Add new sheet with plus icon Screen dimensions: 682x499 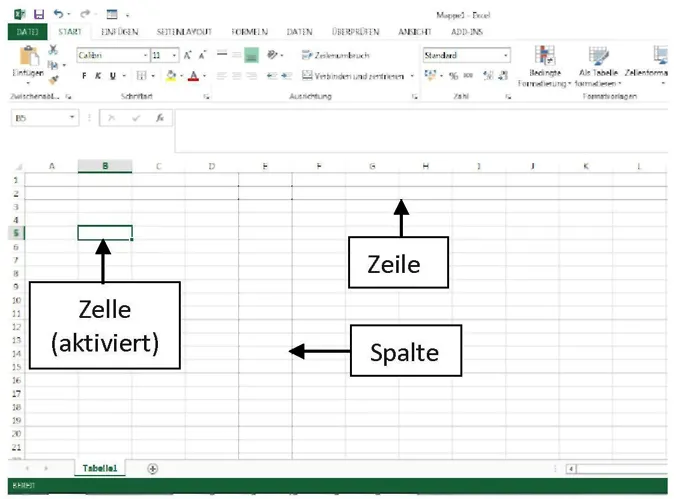(x=153, y=468)
